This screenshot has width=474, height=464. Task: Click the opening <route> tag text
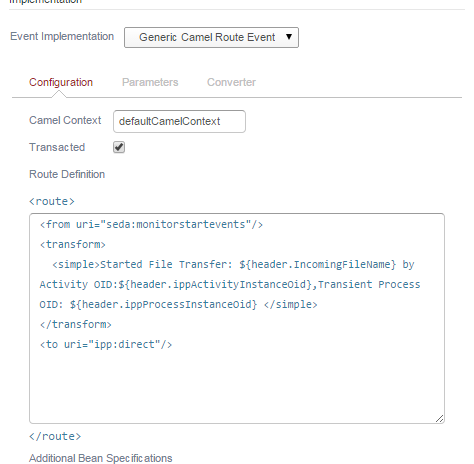point(52,201)
